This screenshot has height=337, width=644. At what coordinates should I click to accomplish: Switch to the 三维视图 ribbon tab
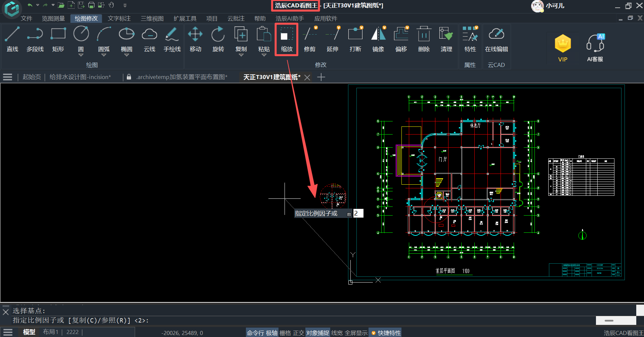(x=152, y=18)
